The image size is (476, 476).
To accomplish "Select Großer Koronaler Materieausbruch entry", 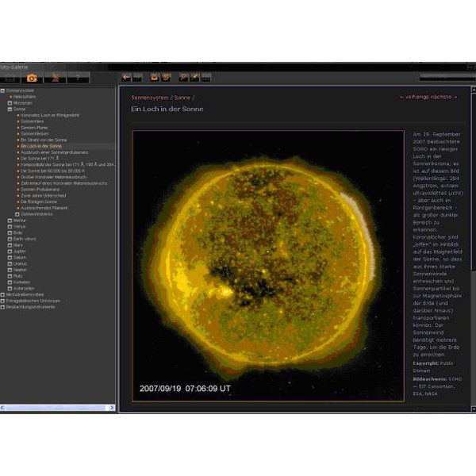I will [53, 177].
